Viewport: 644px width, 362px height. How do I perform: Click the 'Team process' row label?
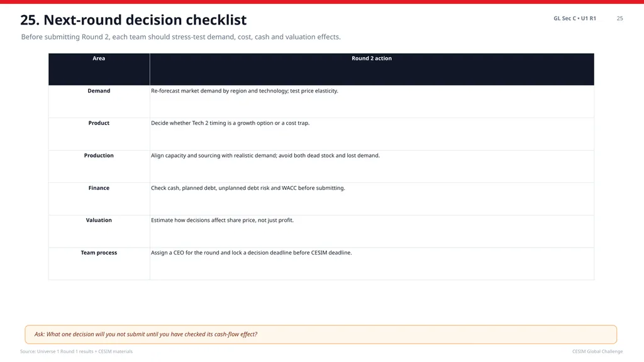[x=99, y=253]
